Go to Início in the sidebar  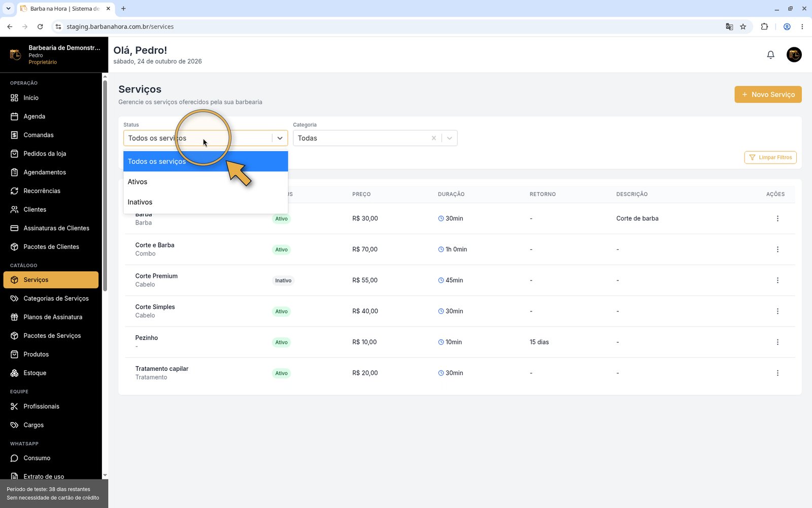(51, 98)
